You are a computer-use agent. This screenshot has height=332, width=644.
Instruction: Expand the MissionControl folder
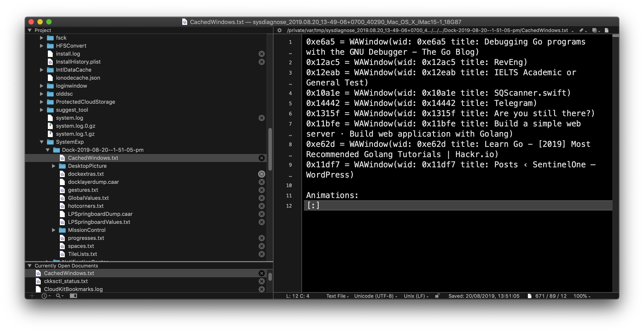click(x=53, y=230)
